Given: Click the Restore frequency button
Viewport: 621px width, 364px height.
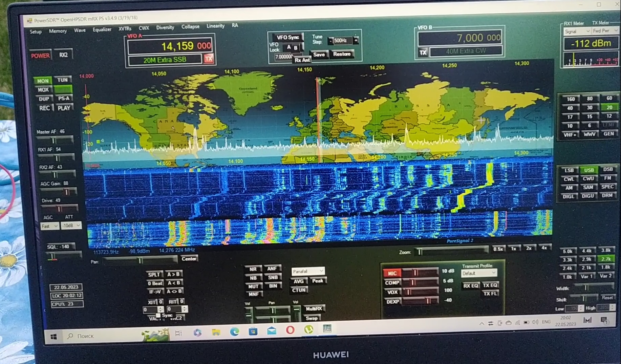Looking at the screenshot, I should [342, 54].
